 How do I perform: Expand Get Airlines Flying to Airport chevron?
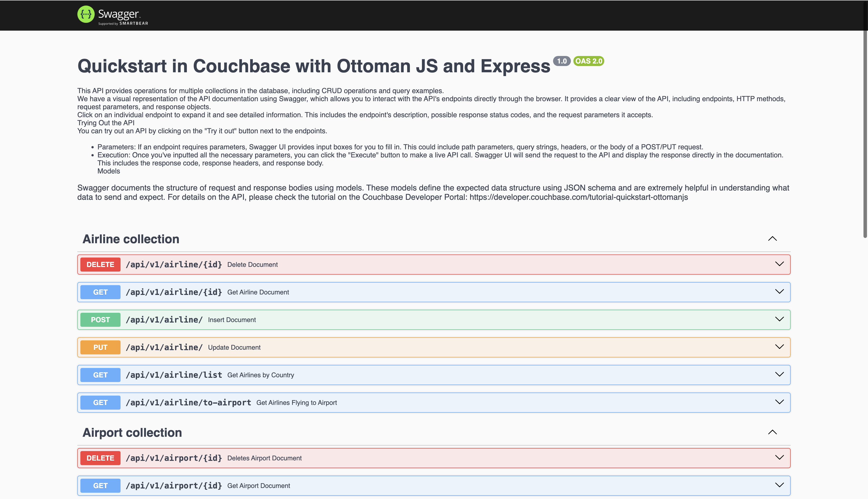[779, 402]
